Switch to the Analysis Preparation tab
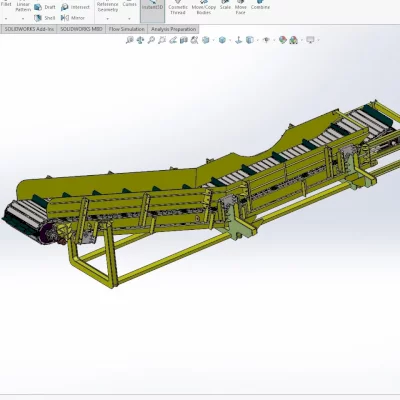 [173, 29]
